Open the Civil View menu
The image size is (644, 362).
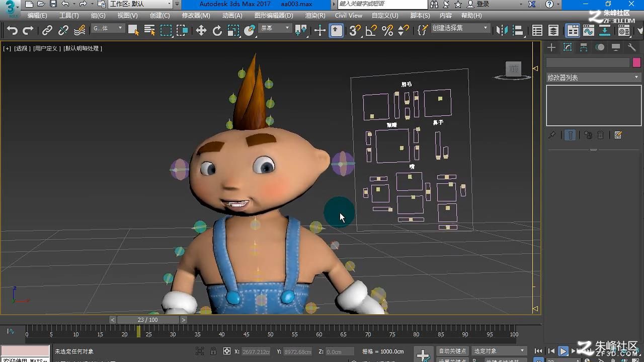[349, 16]
